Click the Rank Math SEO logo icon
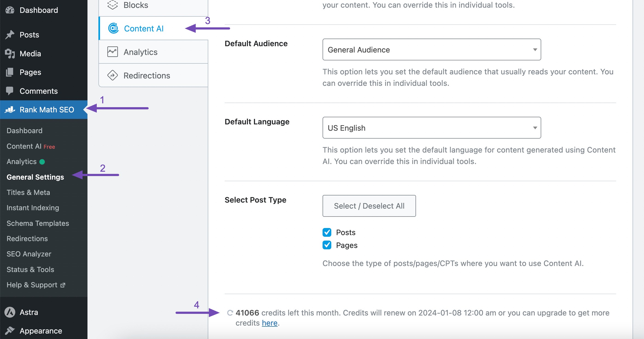This screenshot has height=339, width=644. coord(10,110)
